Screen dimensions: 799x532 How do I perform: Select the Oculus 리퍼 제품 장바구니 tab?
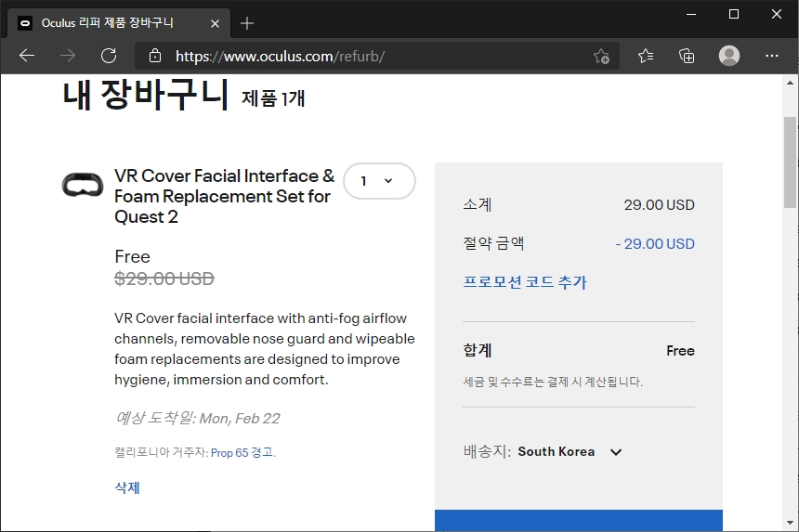119,23
